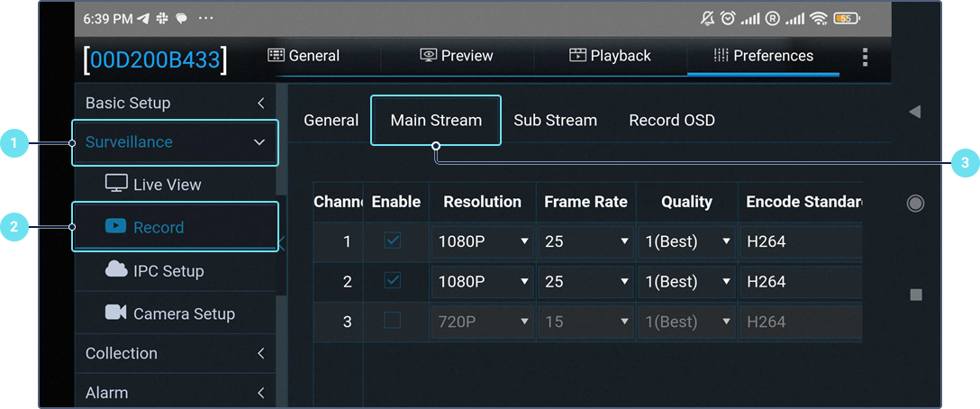Open channel 1 Quality dropdown
Screen dimensions: 980x409
pyautogui.click(x=687, y=241)
